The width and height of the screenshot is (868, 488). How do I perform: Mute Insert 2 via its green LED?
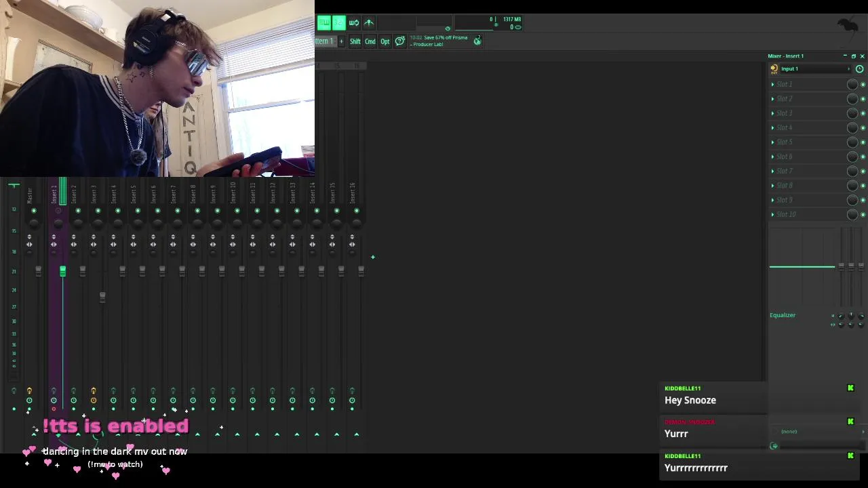click(x=78, y=211)
